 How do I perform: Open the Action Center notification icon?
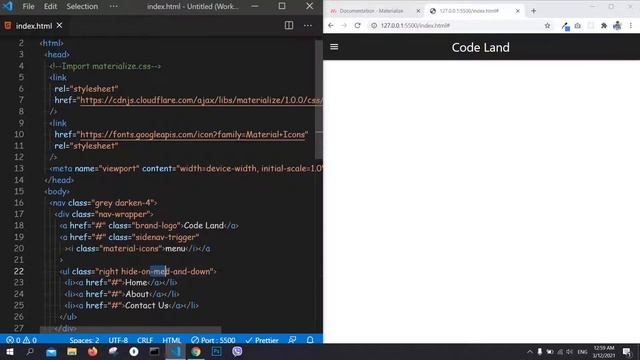[x=627, y=352]
